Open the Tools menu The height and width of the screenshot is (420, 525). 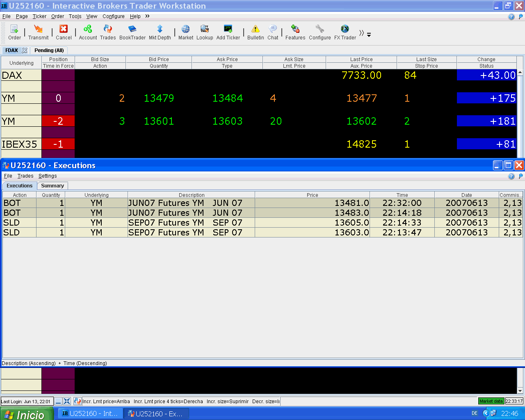(75, 16)
